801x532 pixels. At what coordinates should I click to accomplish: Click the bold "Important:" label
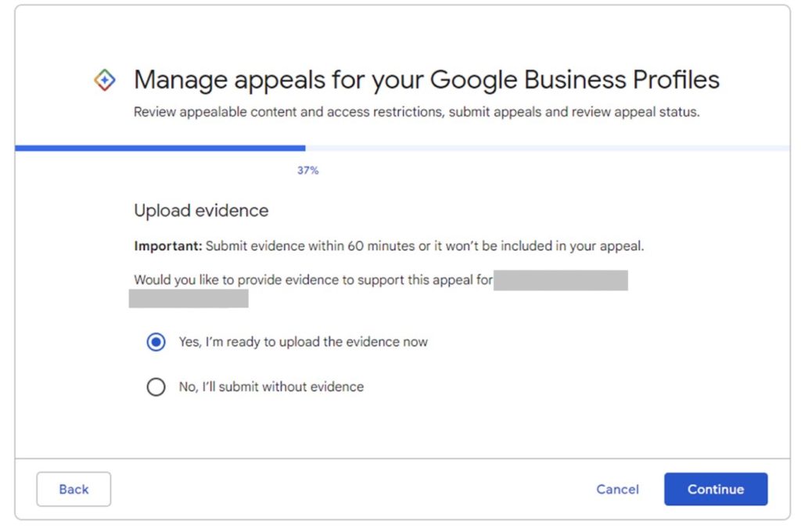[x=167, y=246]
